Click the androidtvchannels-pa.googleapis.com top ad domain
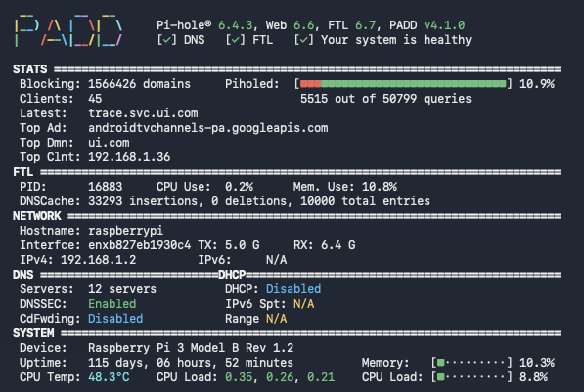The image size is (584, 392). pyautogui.click(x=208, y=128)
